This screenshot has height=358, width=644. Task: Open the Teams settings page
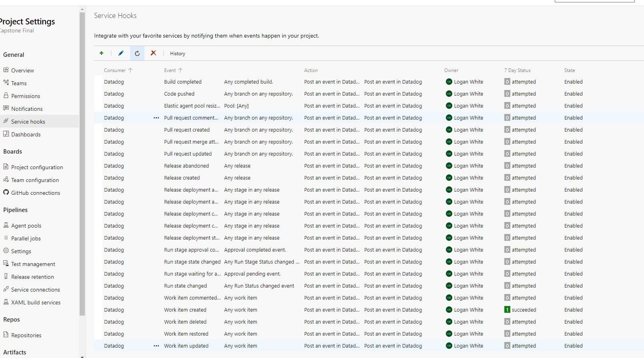(19, 83)
